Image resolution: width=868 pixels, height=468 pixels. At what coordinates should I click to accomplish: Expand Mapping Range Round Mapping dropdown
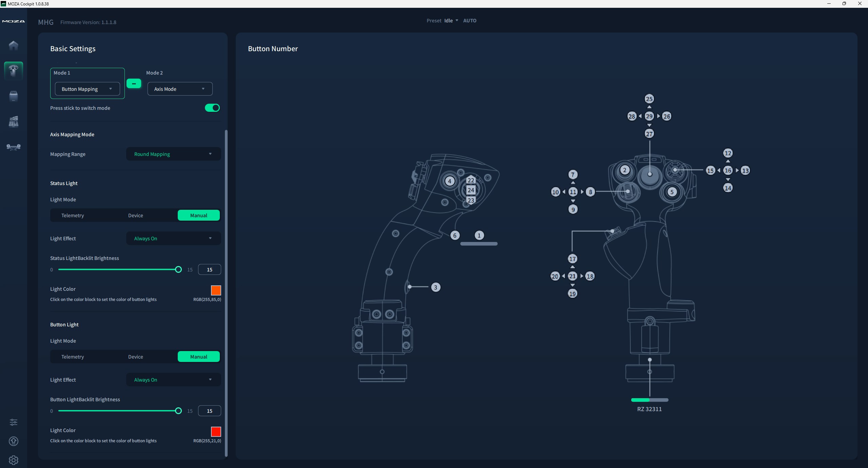click(173, 154)
